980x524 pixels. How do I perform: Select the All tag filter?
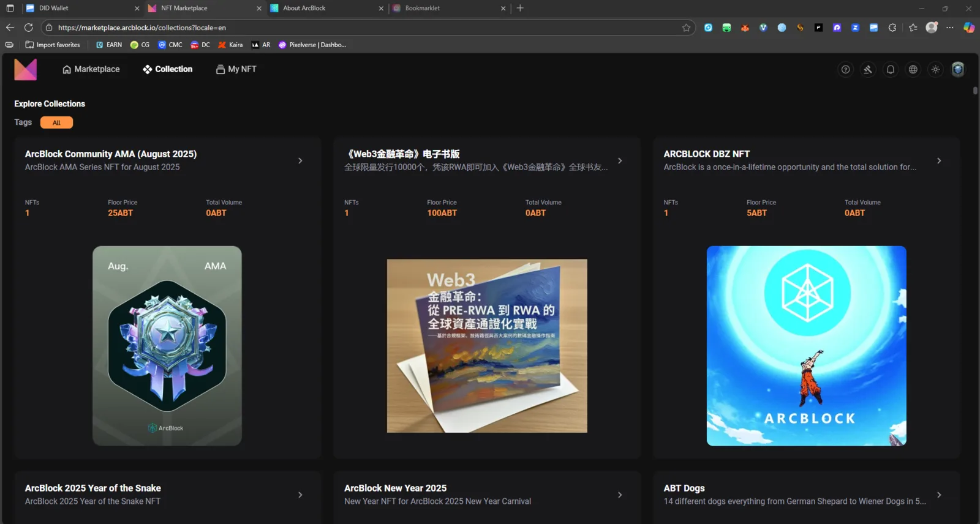(x=56, y=122)
